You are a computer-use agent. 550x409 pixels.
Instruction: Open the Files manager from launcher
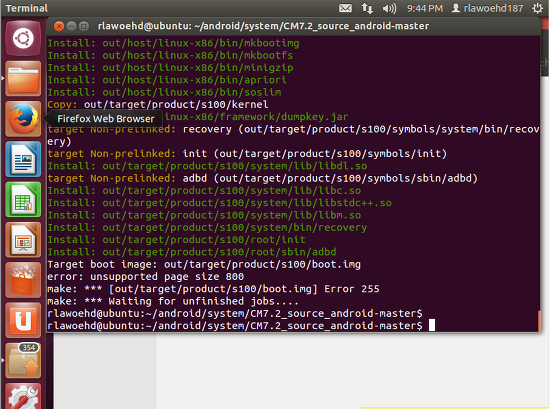click(x=23, y=79)
